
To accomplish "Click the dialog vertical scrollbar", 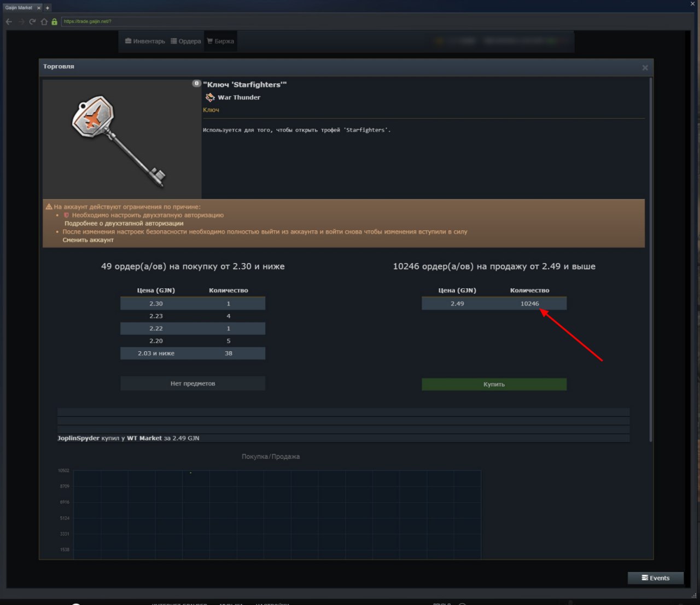I will point(650,260).
